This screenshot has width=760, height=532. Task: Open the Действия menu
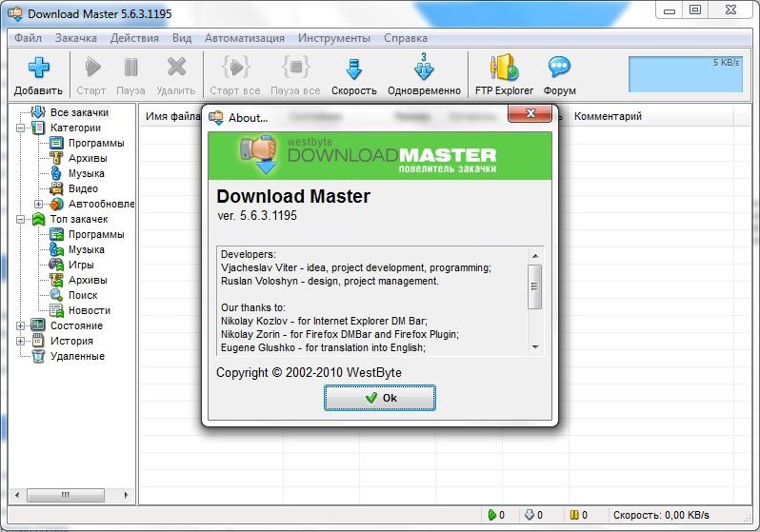pos(134,38)
